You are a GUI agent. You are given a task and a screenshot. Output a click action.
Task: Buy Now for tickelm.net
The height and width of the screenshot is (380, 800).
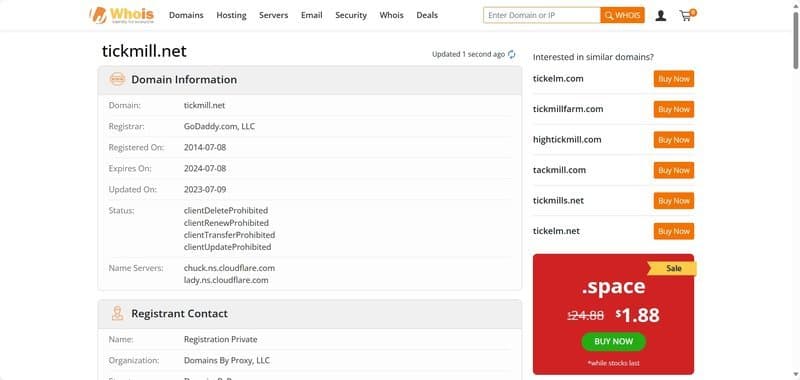click(x=673, y=231)
